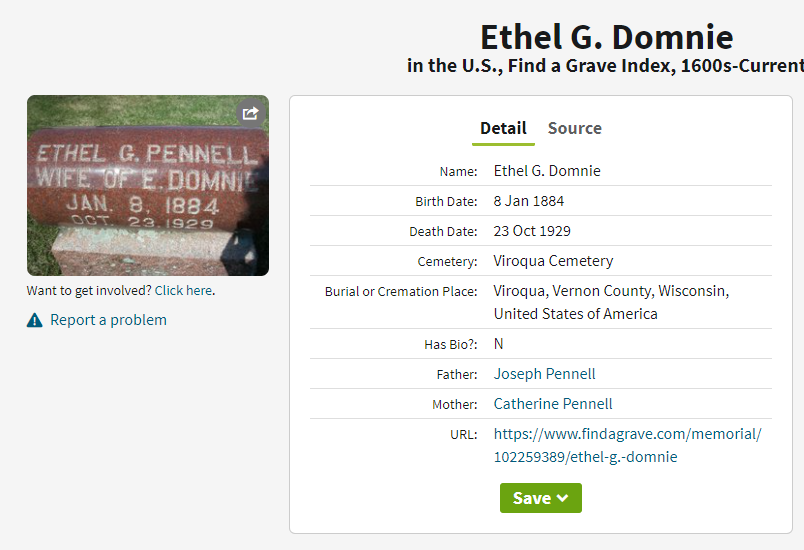Switch to the Source tab
This screenshot has width=804, height=550.
click(574, 128)
